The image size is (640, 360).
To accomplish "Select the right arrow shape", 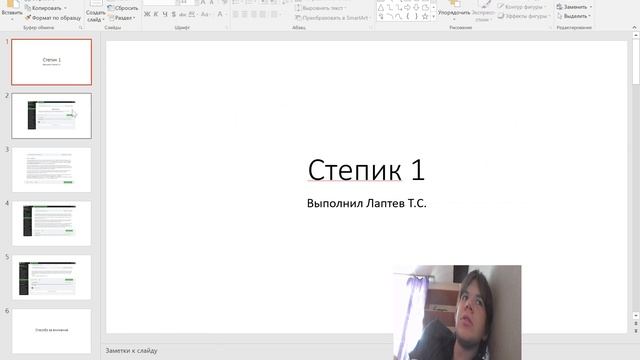I will 407,8.
